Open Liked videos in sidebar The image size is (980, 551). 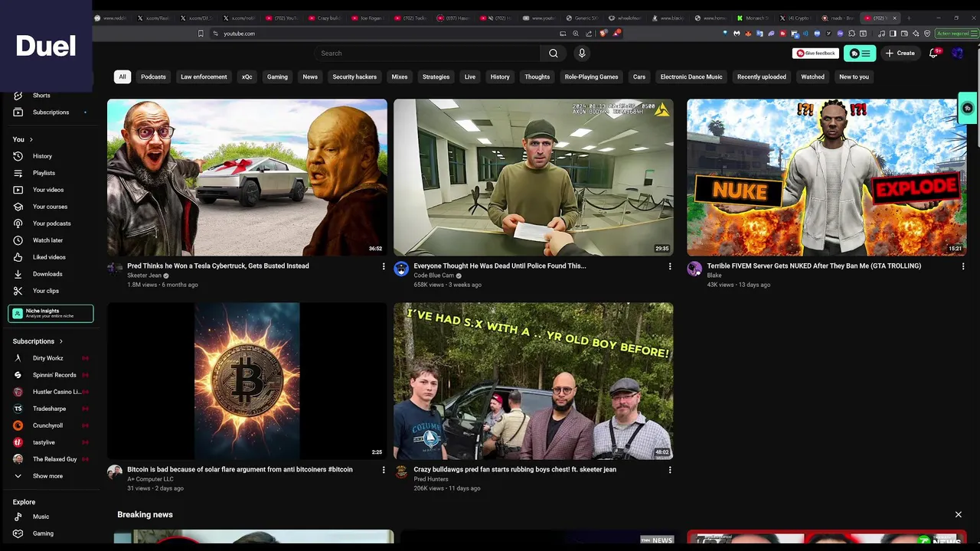[x=51, y=257]
